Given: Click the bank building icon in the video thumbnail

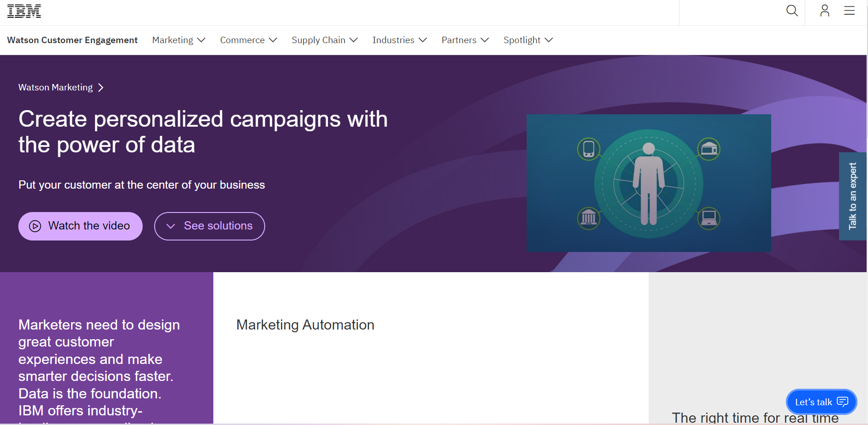Looking at the screenshot, I should click(589, 218).
